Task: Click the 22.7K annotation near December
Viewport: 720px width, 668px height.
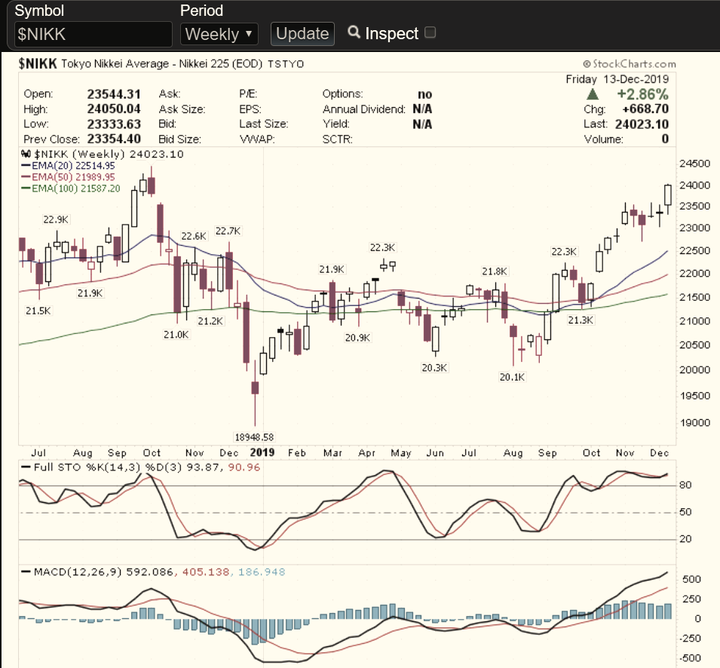Action: [228, 231]
